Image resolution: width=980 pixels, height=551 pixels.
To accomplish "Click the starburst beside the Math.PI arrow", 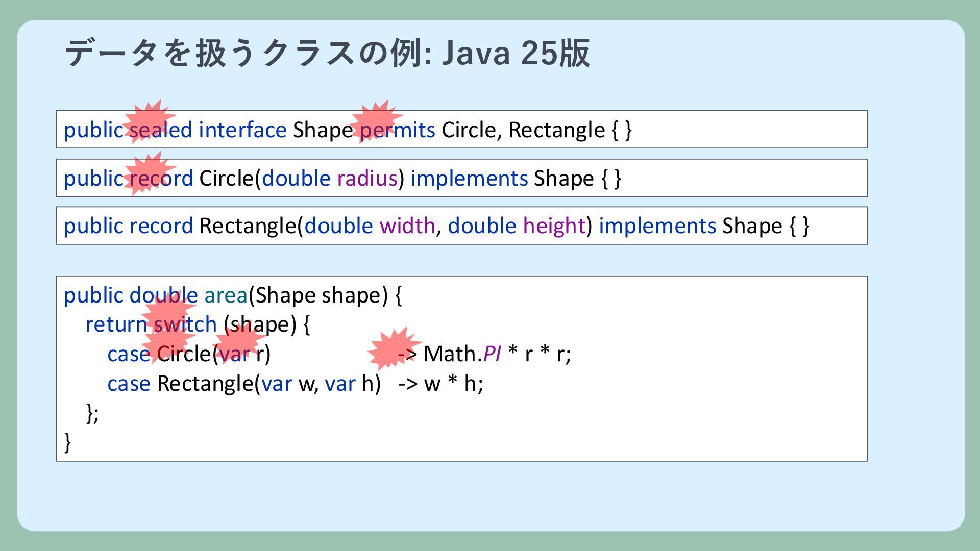I will pos(393,348).
